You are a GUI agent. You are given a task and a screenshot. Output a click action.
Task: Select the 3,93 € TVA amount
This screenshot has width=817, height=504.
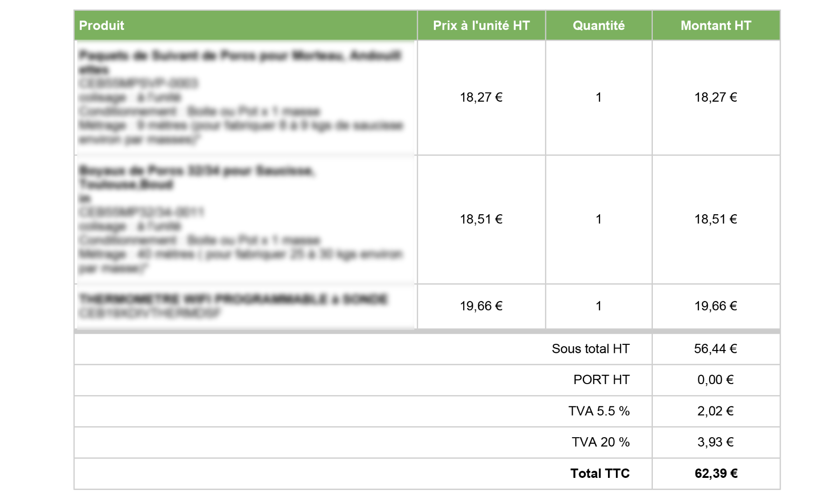(715, 442)
